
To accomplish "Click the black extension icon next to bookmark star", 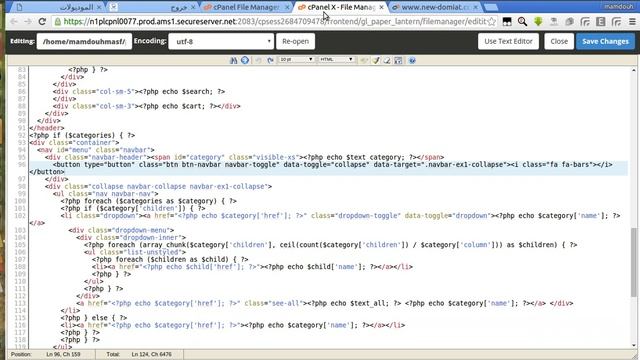I will pyautogui.click(x=507, y=22).
